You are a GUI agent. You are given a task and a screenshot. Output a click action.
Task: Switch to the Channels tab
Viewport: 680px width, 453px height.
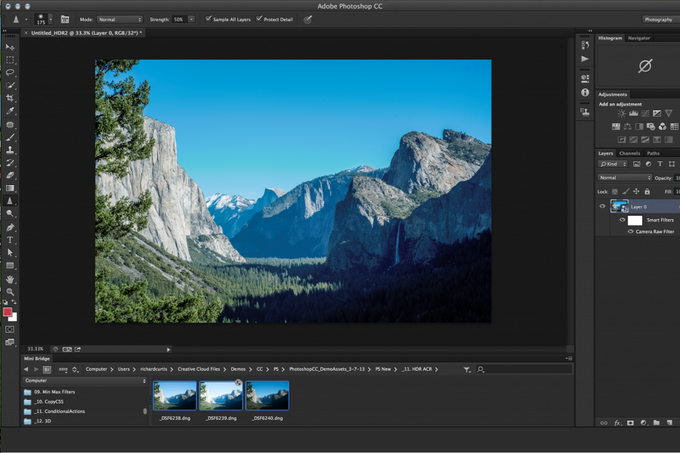tap(629, 153)
